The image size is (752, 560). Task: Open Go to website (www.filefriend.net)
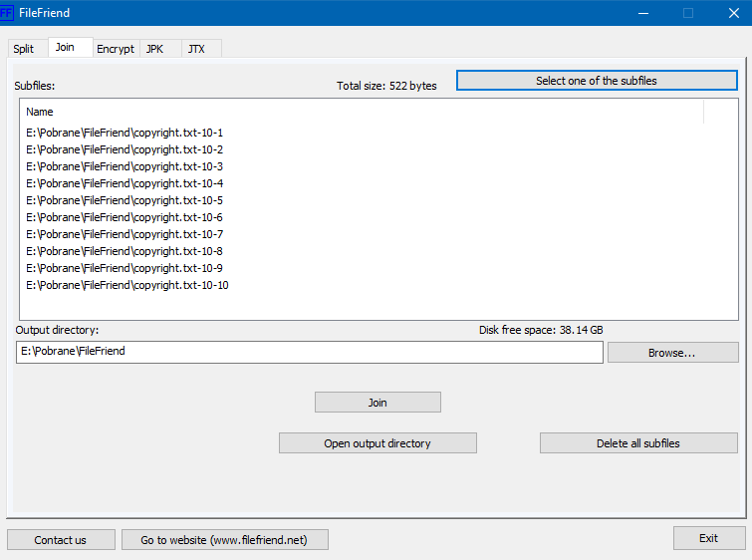point(225,540)
